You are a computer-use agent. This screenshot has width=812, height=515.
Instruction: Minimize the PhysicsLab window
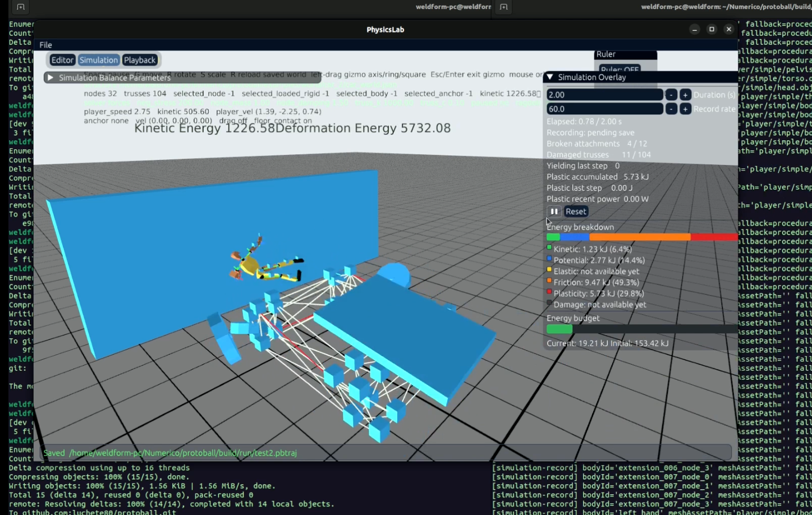(695, 29)
